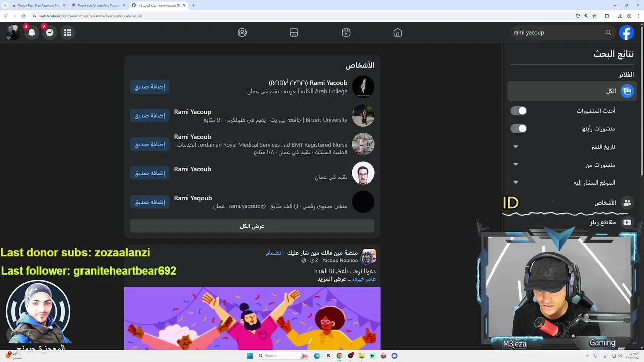This screenshot has width=644, height=362.
Task: Switch to 'Proton Pass: Free Password Ma...' browser tab
Action: click(x=38, y=5)
